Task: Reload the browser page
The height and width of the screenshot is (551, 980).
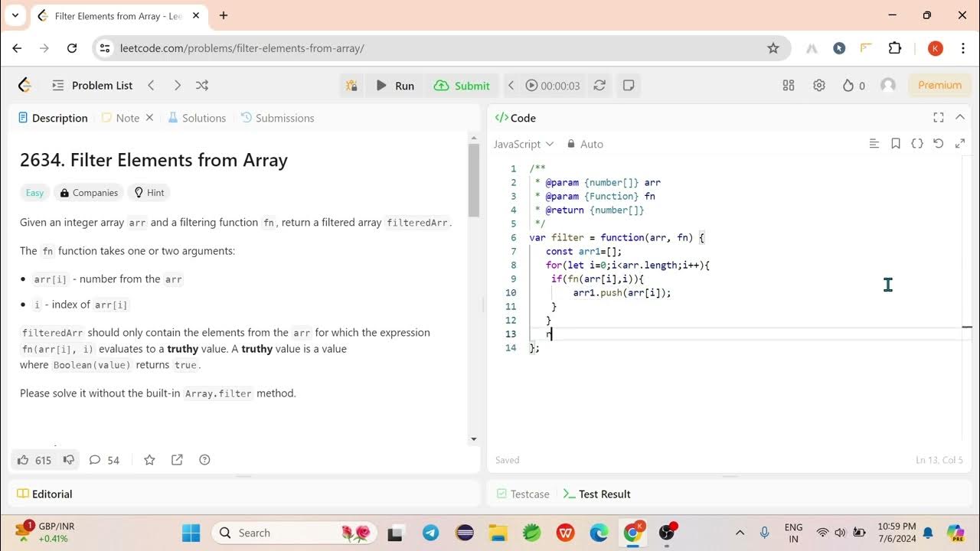Action: (72, 48)
